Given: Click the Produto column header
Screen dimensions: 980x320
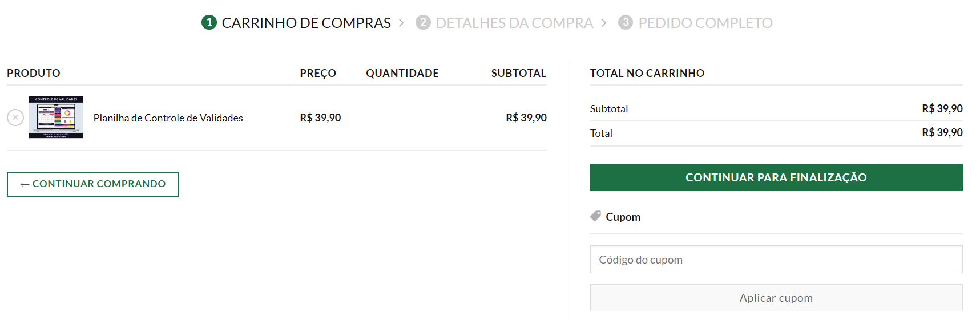Looking at the screenshot, I should click(34, 73).
